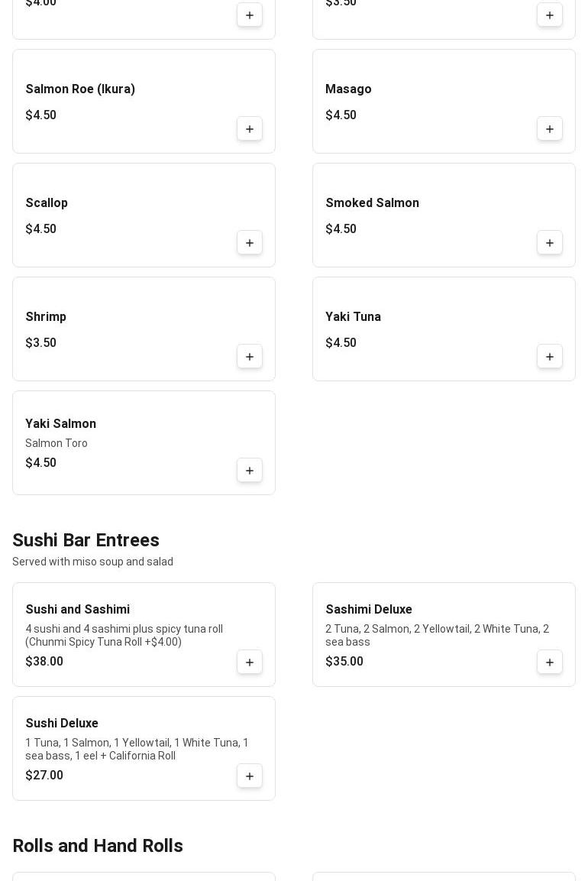The width and height of the screenshot is (588, 881).
Task: Click plus button for Scallop
Action: click(250, 242)
